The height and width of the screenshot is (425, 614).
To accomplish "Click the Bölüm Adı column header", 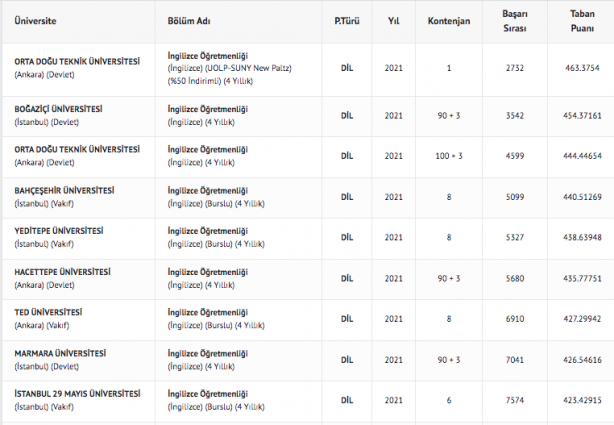I will [x=189, y=20].
